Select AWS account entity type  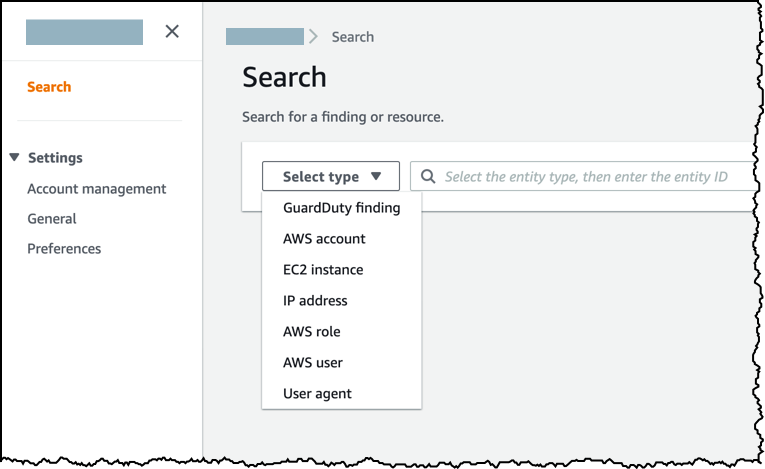(324, 239)
